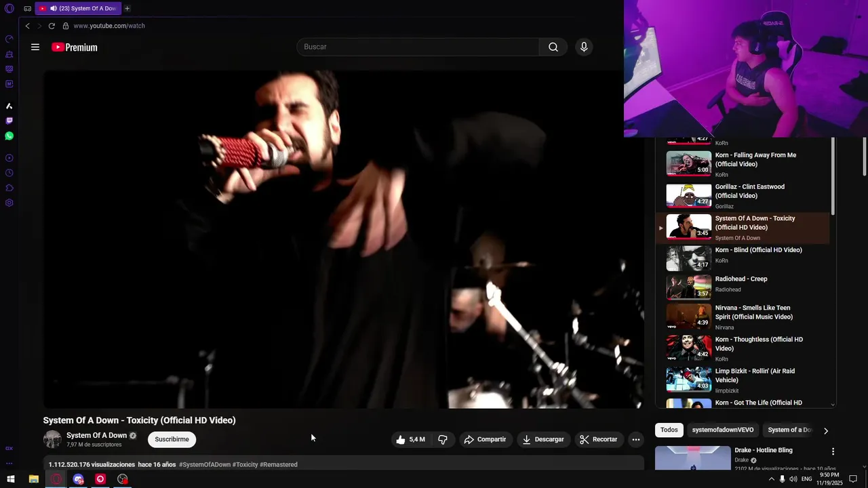
Task: Click the Recortar clip button
Action: pyautogui.click(x=599, y=439)
